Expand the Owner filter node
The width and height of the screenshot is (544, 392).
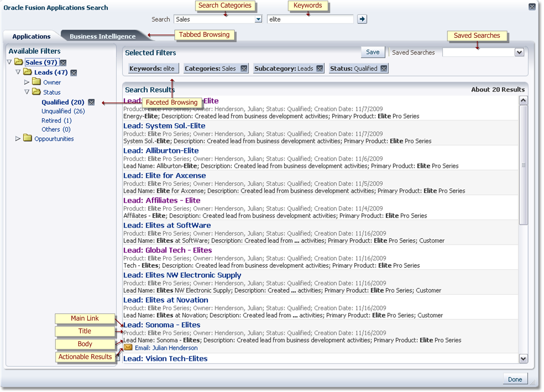27,82
